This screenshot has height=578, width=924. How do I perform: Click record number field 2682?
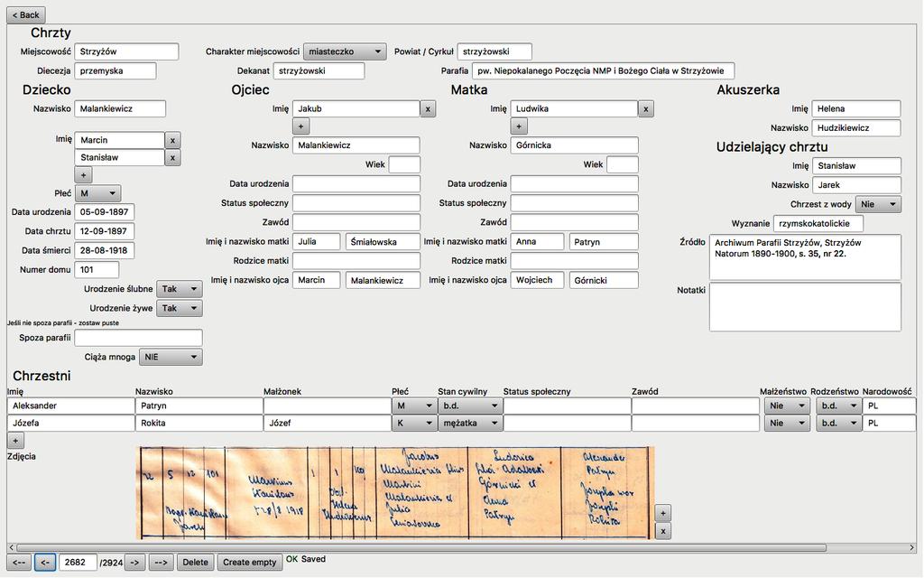(x=78, y=563)
